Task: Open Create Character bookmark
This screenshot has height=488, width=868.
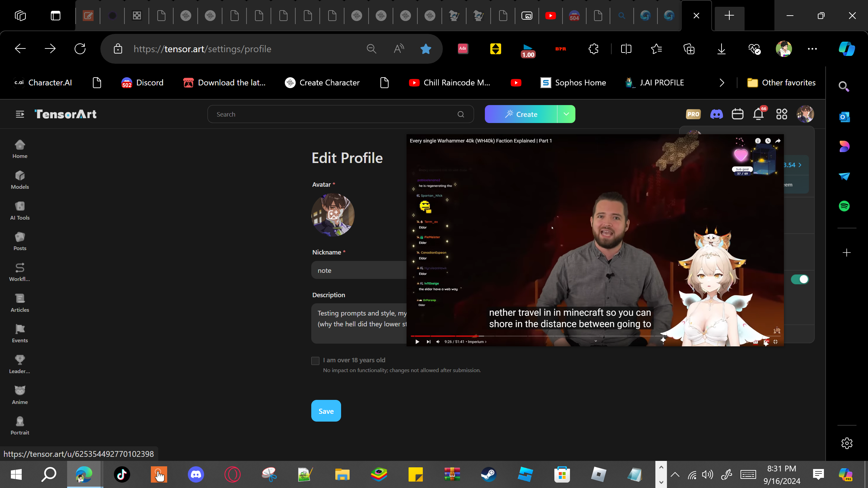Action: click(x=322, y=83)
